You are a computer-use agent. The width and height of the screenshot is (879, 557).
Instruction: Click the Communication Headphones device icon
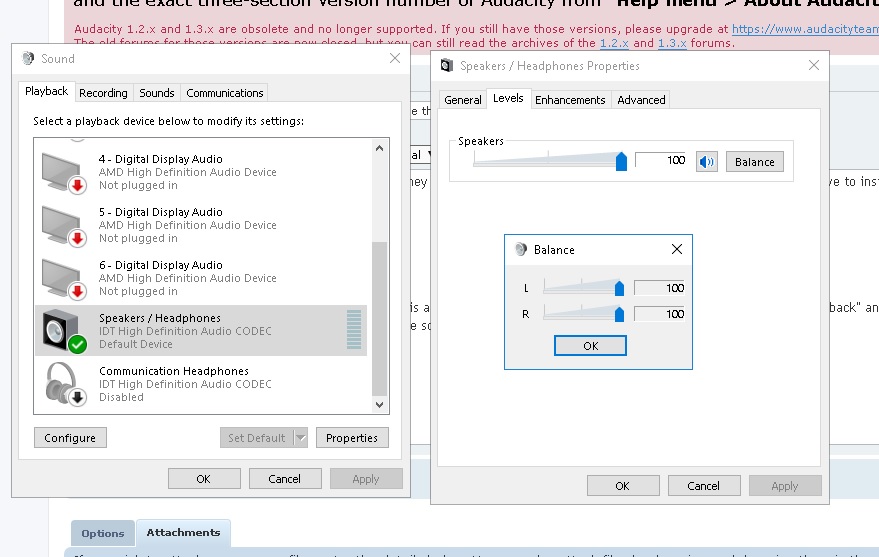[65, 384]
